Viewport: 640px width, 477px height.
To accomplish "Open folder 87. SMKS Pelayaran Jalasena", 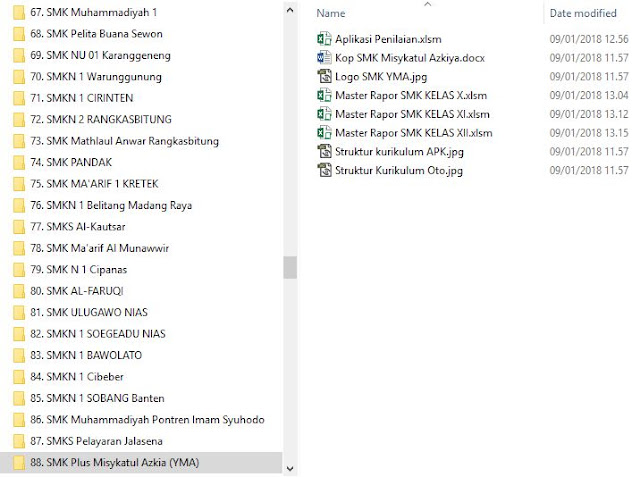I will tap(96, 441).
